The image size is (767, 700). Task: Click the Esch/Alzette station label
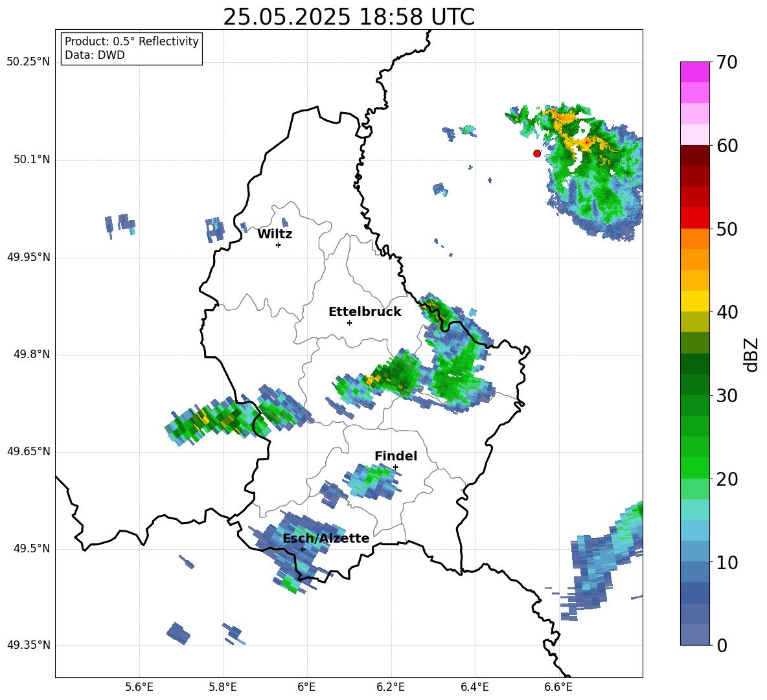pos(326,539)
